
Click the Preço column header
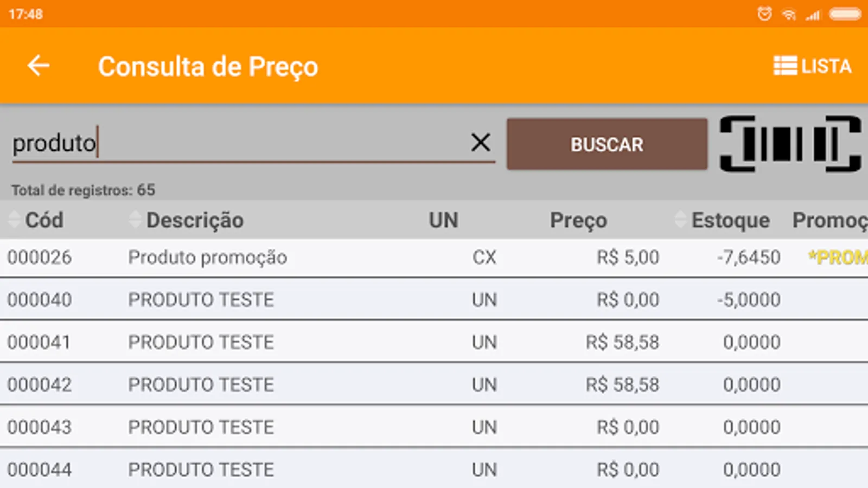(578, 220)
